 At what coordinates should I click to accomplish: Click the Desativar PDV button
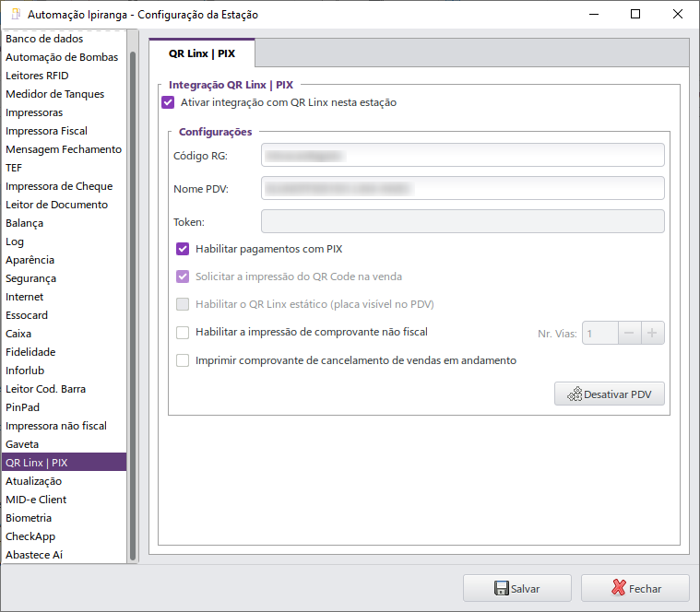610,394
